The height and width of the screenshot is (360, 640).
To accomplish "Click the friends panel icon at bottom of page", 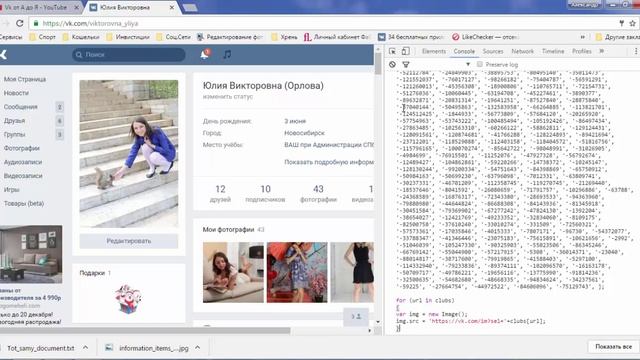I will 356,317.
